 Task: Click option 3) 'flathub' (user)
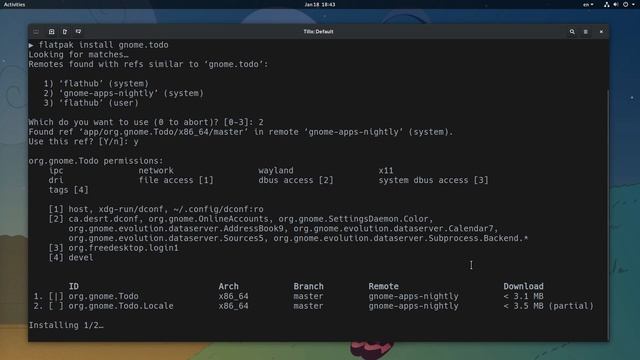[91, 103]
